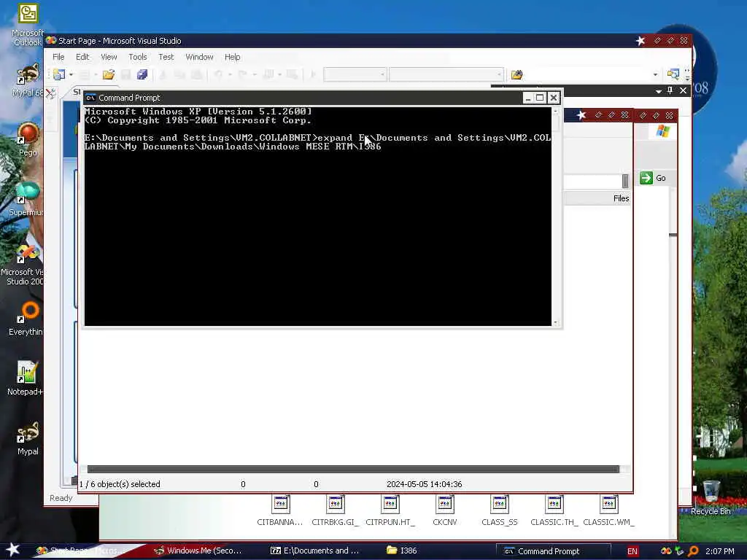The image size is (747, 560).
Task: Maximize the Command Prompt window
Action: click(x=540, y=98)
